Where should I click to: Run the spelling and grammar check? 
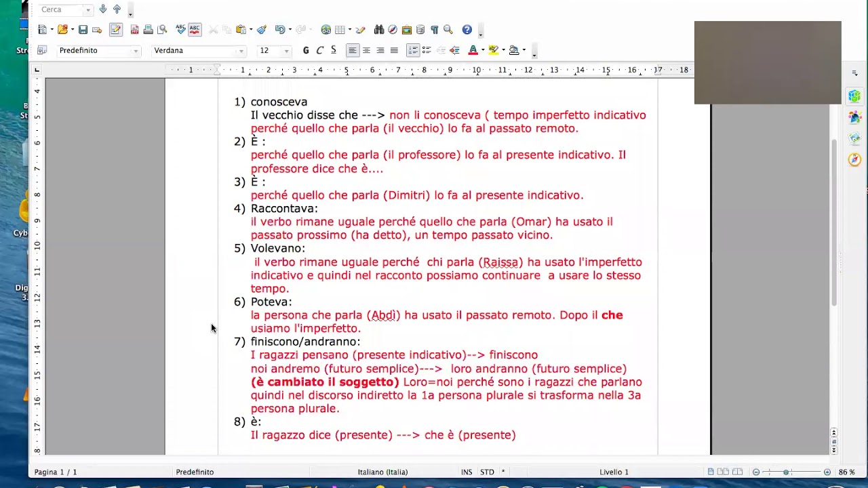click(180, 30)
